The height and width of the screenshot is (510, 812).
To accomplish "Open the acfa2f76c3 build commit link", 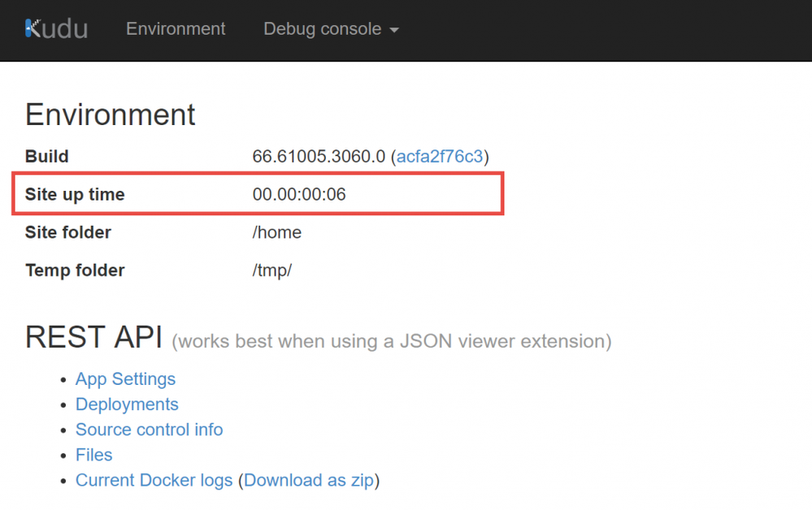I will [440, 156].
